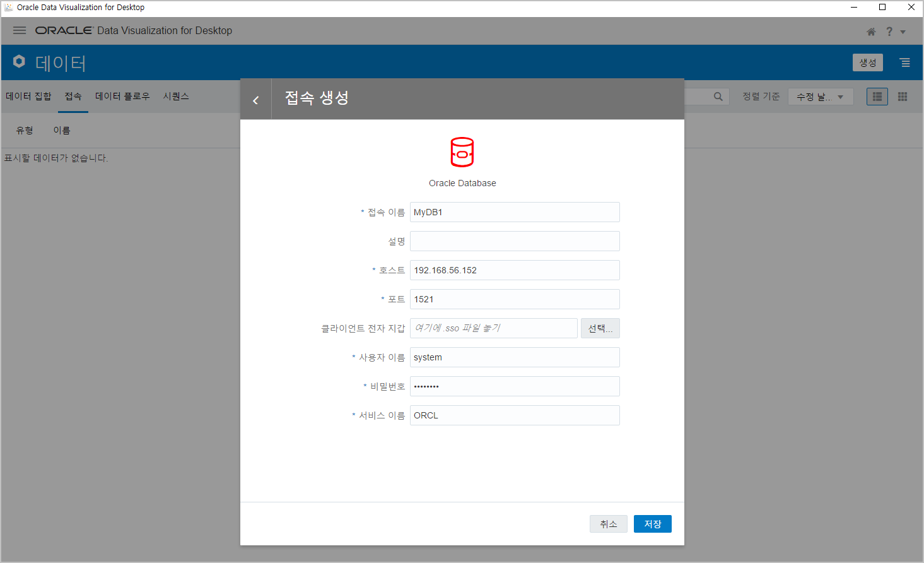Click the data hexagon icon beside 데이터
This screenshot has height=563, width=924.
[x=19, y=61]
